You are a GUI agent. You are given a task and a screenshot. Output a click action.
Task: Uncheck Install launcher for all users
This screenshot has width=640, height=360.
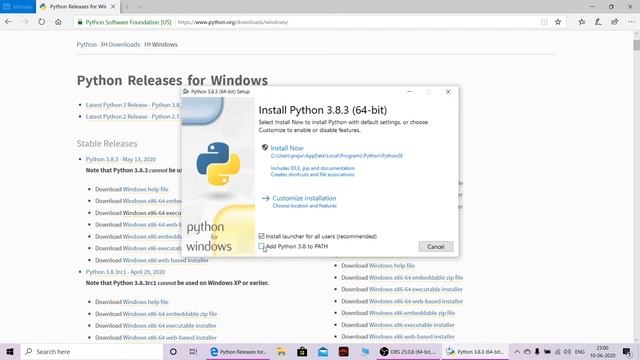[261, 236]
